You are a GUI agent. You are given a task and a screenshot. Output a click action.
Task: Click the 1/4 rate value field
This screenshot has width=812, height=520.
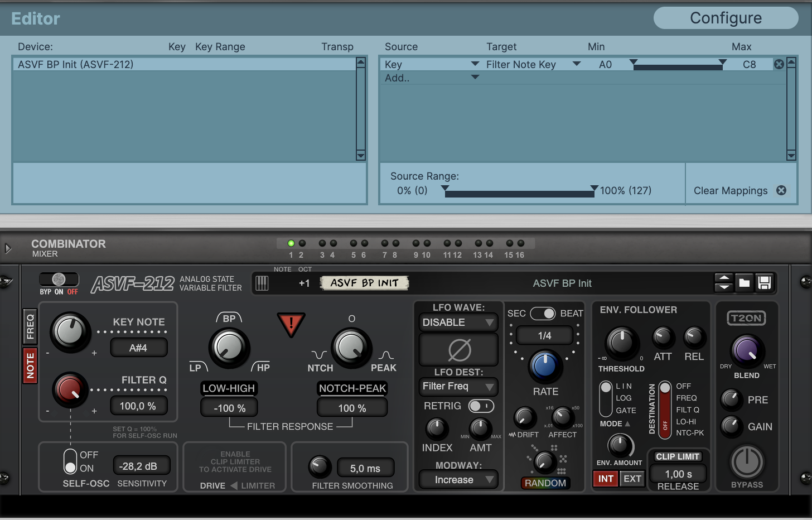click(544, 335)
